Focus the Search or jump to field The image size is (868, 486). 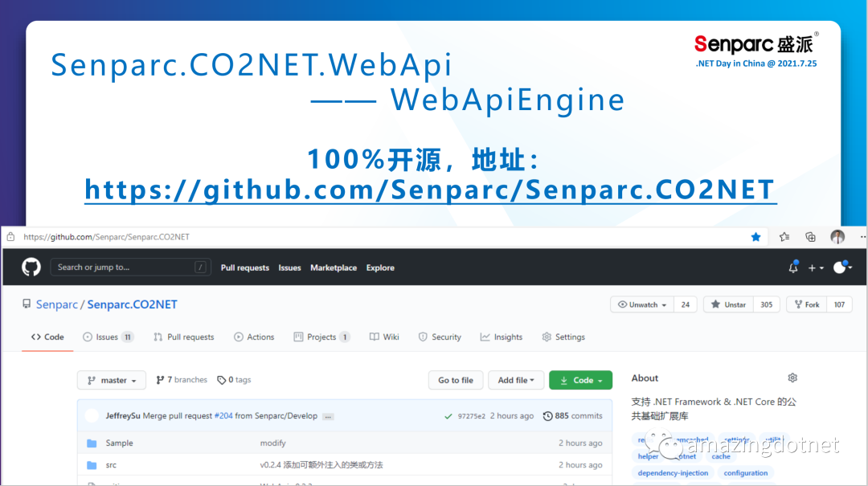point(131,268)
